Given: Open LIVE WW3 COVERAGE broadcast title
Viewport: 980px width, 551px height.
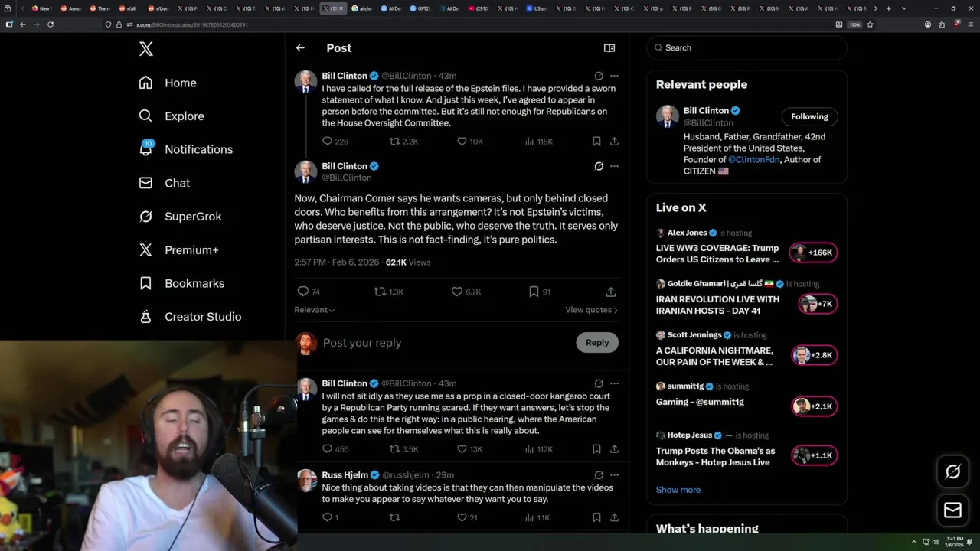Looking at the screenshot, I should [717, 254].
